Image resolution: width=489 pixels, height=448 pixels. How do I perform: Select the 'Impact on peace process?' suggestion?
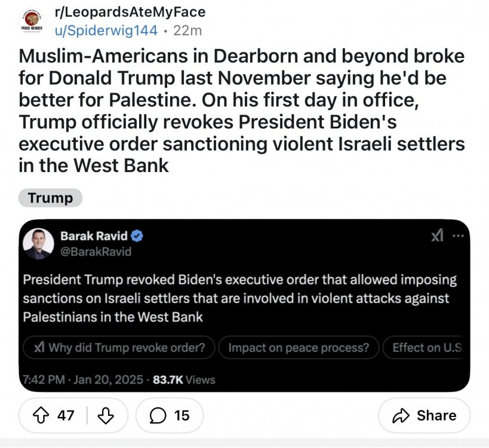pyautogui.click(x=299, y=348)
